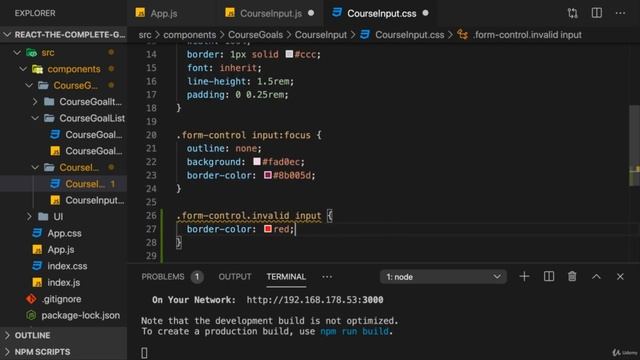The width and height of the screenshot is (640, 360).
Task: Click the #ccc color swatch
Action: coord(289,54)
